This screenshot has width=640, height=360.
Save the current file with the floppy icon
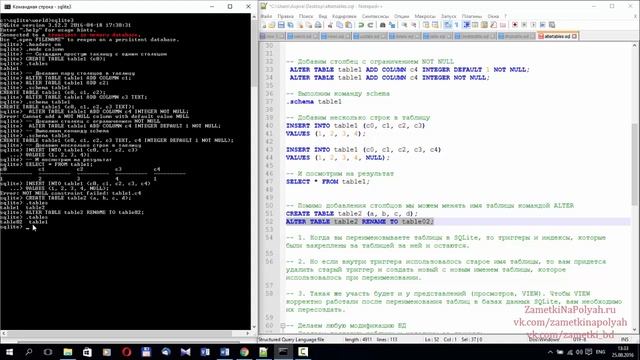click(x=281, y=25)
